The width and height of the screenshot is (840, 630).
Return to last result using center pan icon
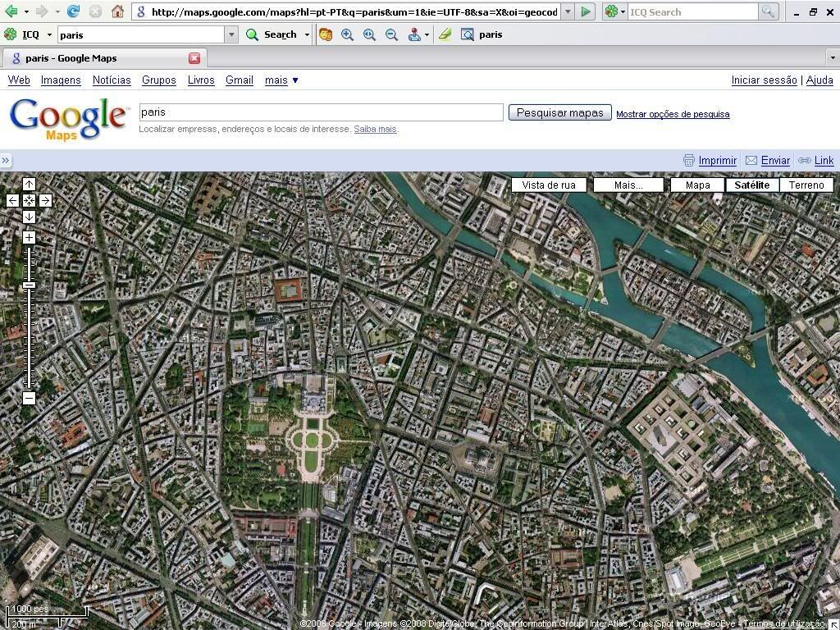pos(29,200)
